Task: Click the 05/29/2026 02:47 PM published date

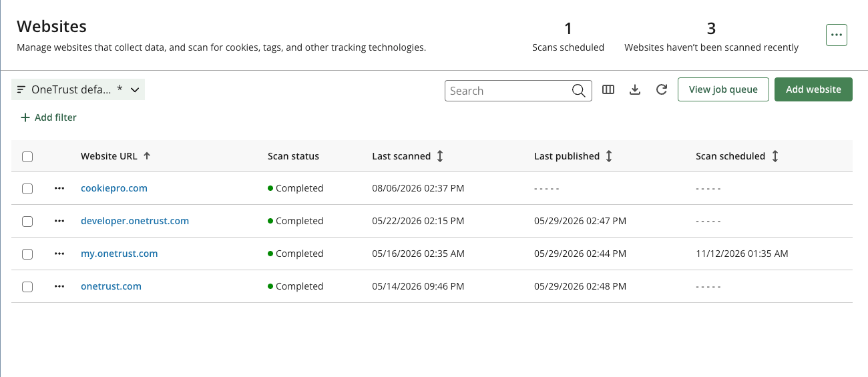Action: 580,221
